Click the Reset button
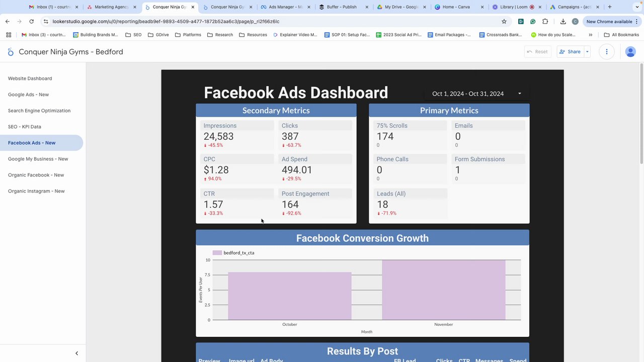 tap(537, 52)
